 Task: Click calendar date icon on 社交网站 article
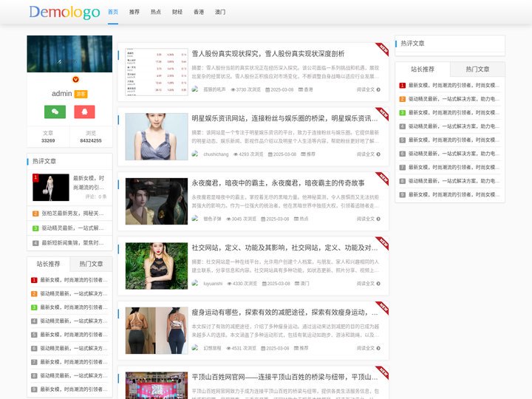pyautogui.click(x=264, y=283)
